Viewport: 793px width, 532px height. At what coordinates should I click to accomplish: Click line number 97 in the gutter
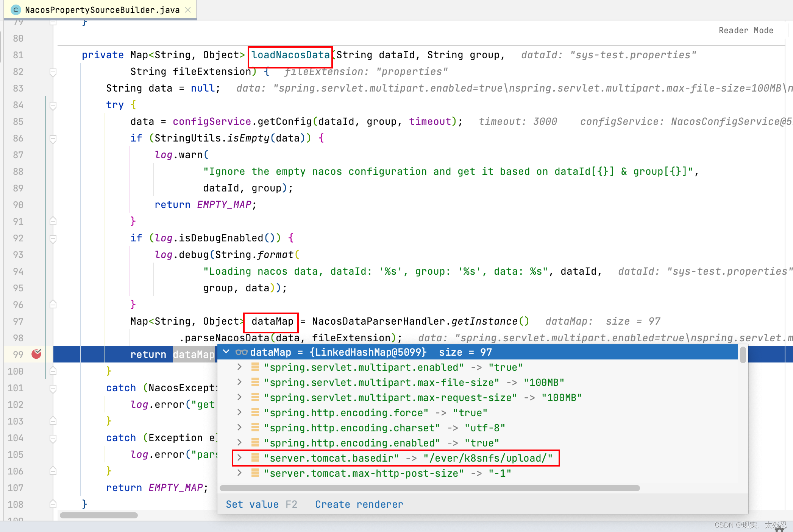coord(18,321)
